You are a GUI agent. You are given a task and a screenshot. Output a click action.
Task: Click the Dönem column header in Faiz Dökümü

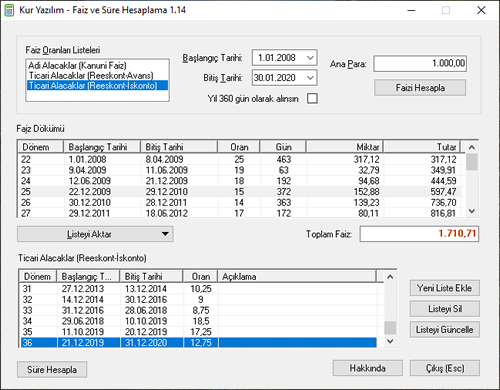(x=41, y=147)
